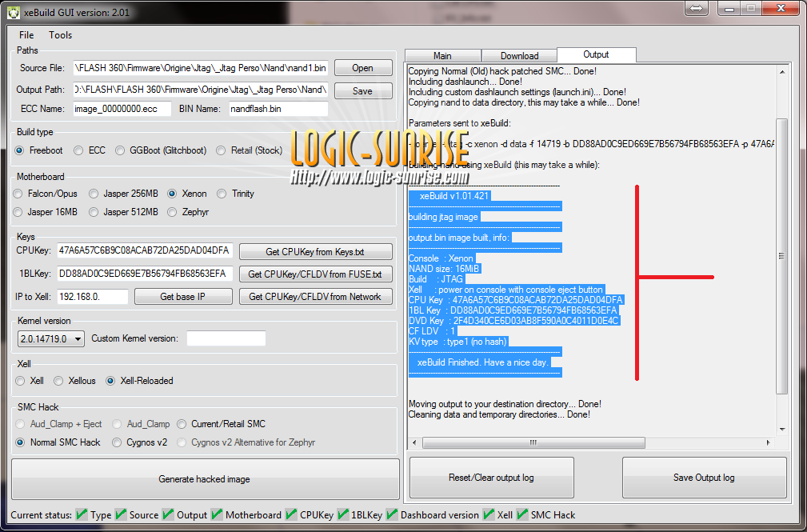This screenshot has height=532, width=807.
Task: Click the 1BLKey status checkmark
Action: (343, 514)
